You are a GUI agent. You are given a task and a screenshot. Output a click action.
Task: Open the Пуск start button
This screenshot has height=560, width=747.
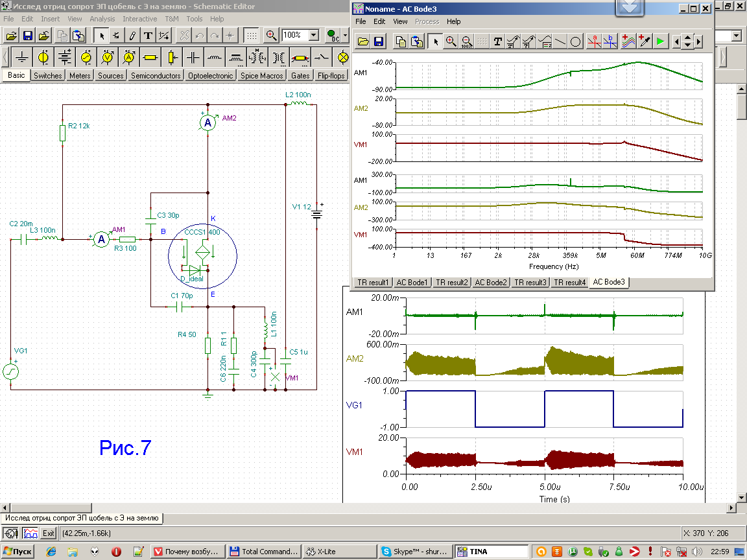(x=18, y=552)
